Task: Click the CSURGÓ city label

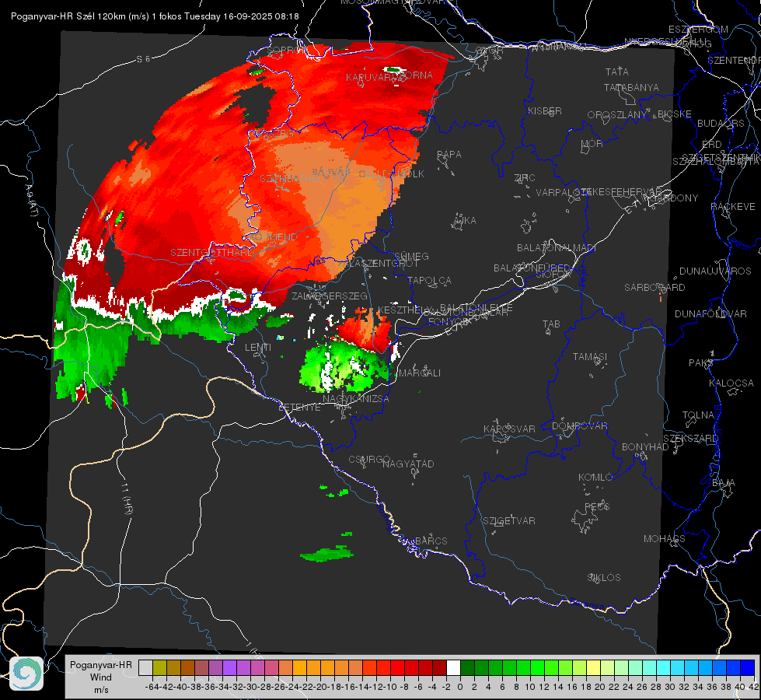Action: point(369,460)
